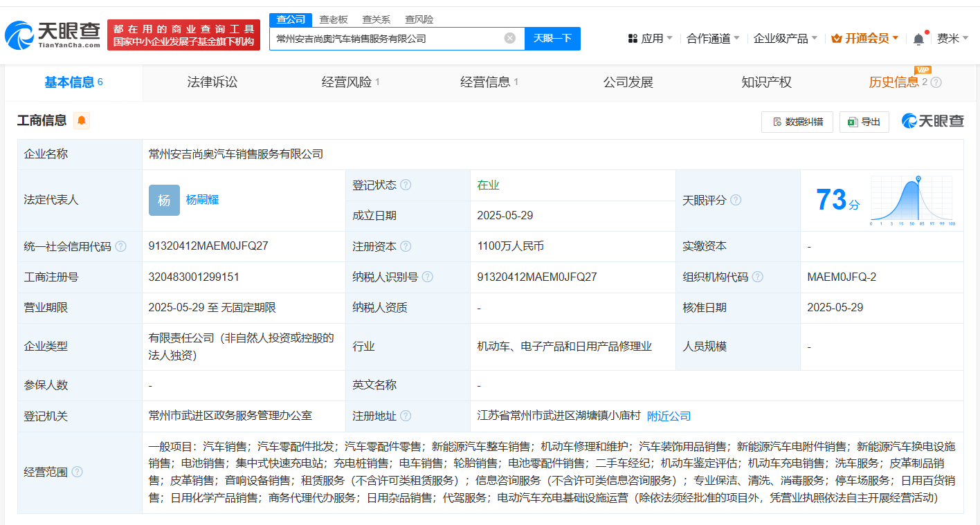Click help icon next to 注册地址
Viewport: 980px width, 525px height.
coord(406,416)
